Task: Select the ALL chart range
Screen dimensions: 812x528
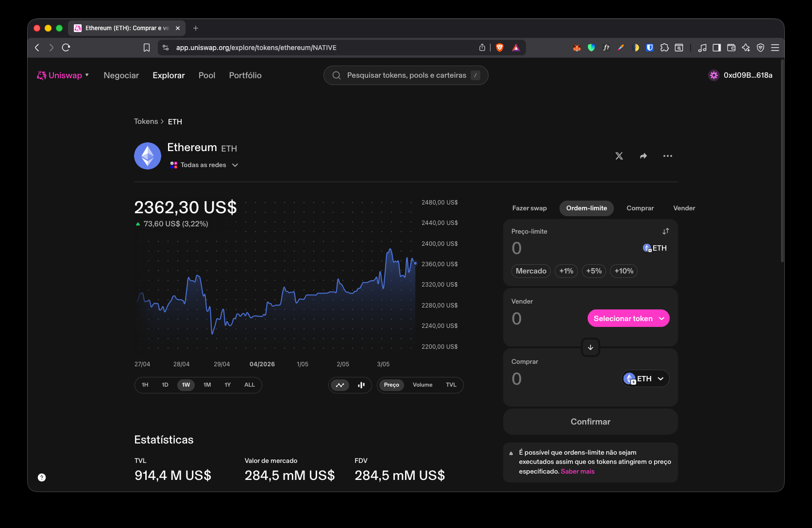Action: [x=250, y=385]
